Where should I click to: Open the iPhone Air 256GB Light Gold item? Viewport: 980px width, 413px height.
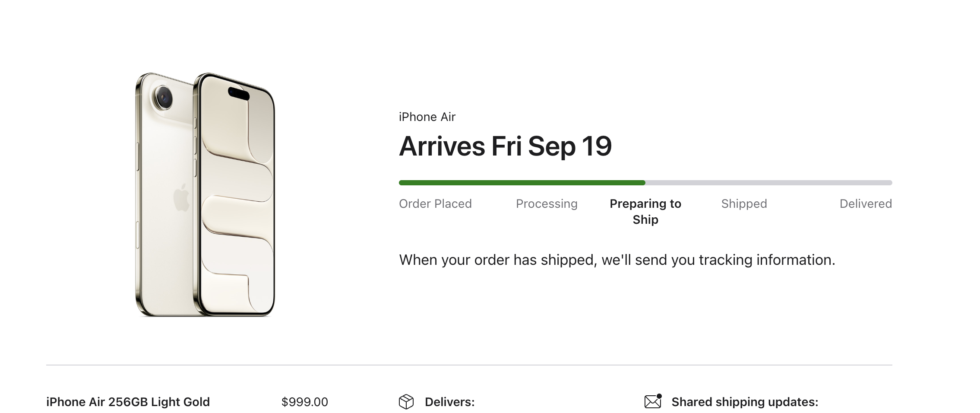128,402
